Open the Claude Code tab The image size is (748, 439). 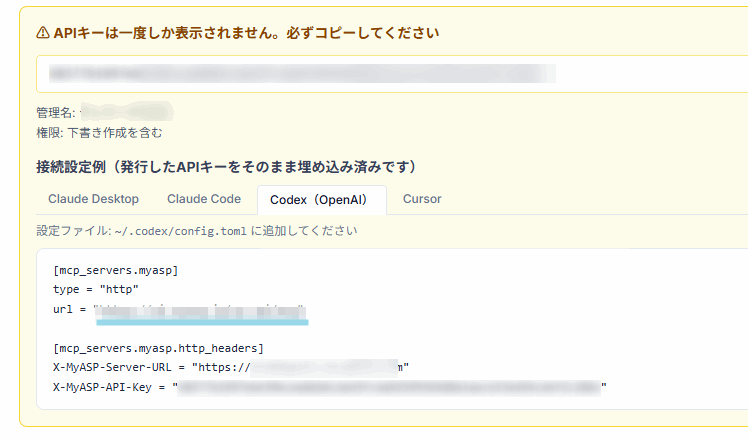pyautogui.click(x=204, y=199)
